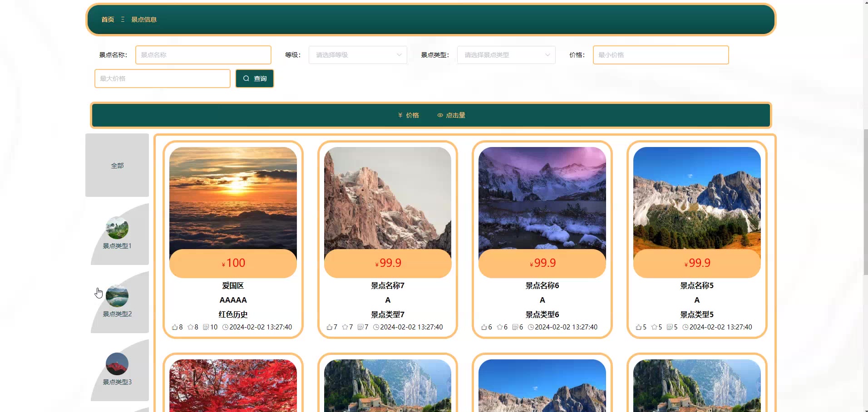
Task: Click the thumbs-up icon on 爱国区 card
Action: (x=175, y=327)
